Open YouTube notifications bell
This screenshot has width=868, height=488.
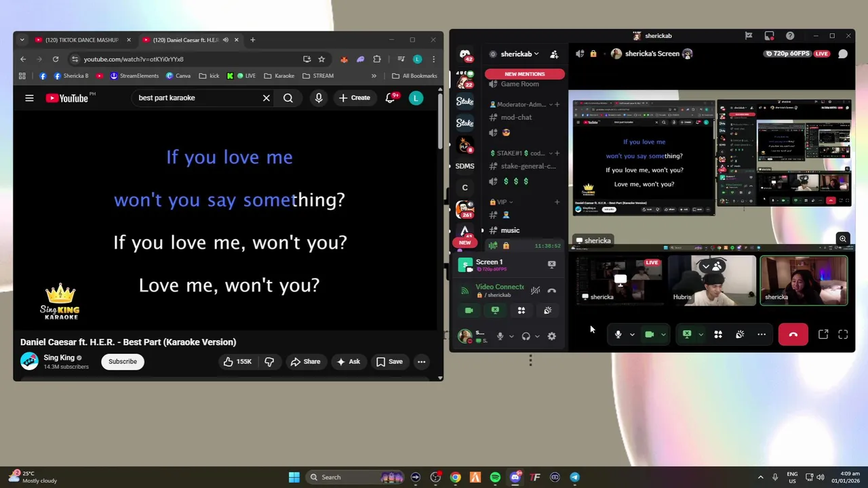point(391,98)
